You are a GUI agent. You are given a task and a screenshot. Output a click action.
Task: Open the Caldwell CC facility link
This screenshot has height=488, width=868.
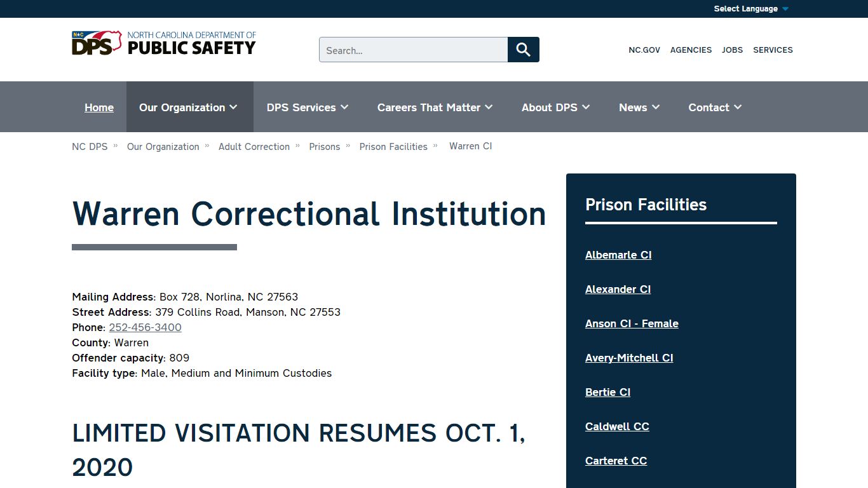tap(617, 426)
